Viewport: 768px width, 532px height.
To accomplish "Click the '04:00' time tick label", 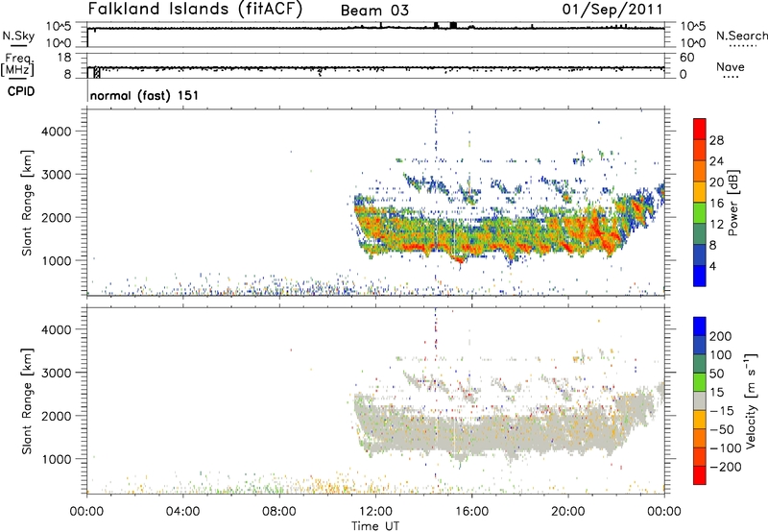I will [182, 512].
